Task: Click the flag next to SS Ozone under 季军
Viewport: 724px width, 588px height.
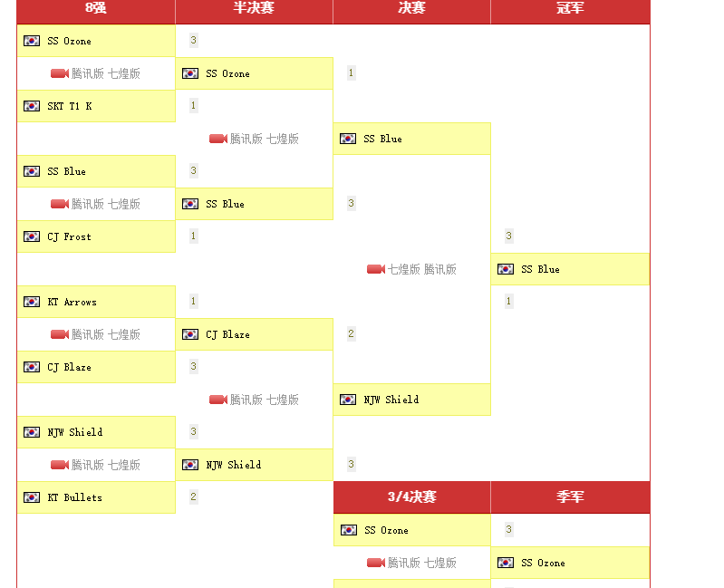Action: click(506, 563)
